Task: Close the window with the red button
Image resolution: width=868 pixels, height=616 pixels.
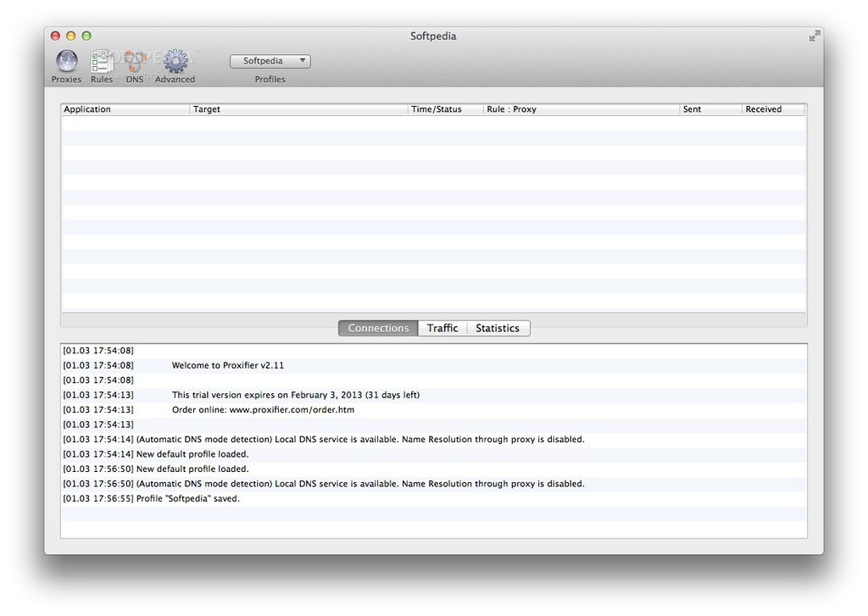Action: click(x=56, y=36)
